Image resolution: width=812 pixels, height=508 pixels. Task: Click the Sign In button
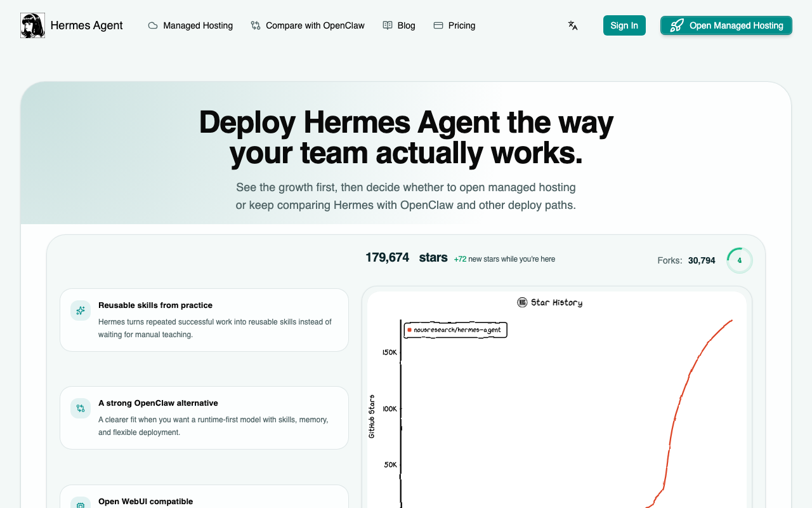coord(624,25)
